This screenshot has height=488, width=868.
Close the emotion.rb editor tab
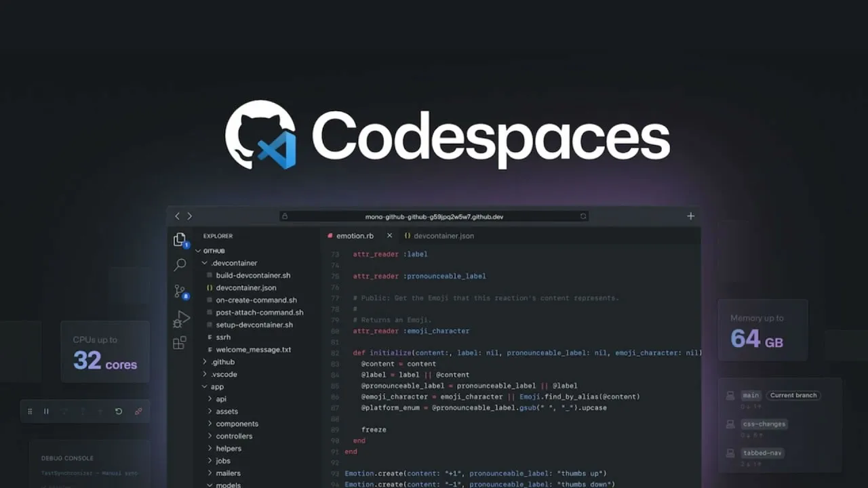[x=389, y=236]
